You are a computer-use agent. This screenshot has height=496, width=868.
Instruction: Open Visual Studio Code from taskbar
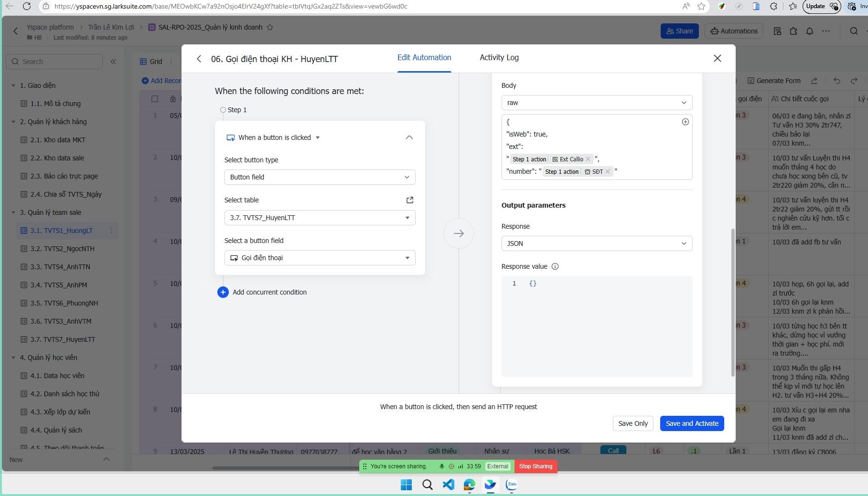(448, 485)
